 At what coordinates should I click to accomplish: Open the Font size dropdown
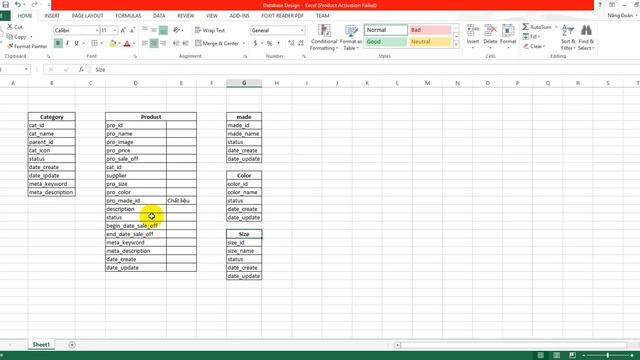[115, 31]
